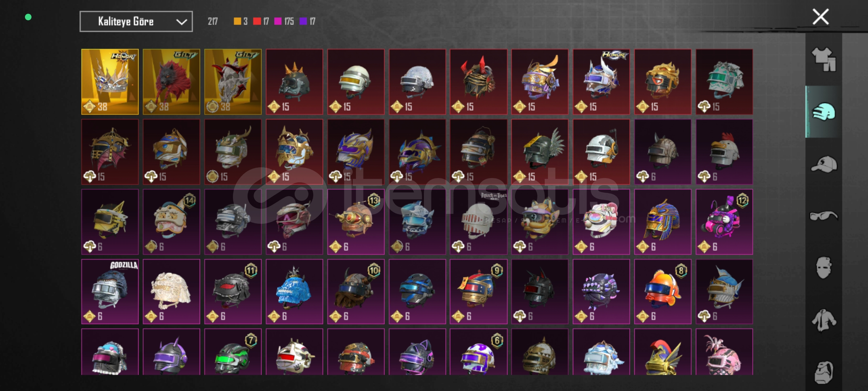Select the chicken head helmet
Image resolution: width=868 pixels, height=391 pixels.
coord(724,152)
